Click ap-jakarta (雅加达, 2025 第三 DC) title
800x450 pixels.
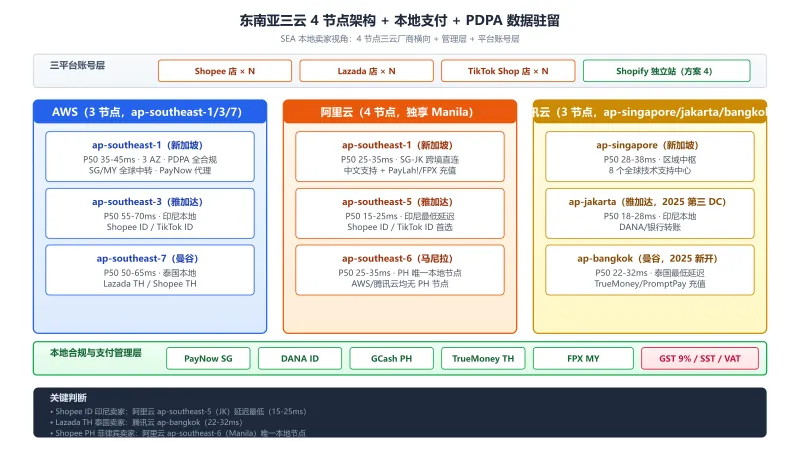(647, 202)
